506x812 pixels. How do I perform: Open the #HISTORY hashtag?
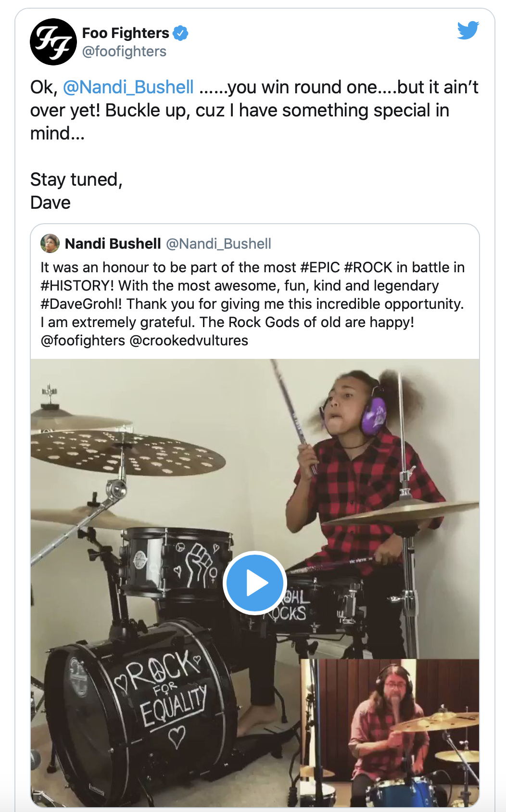77,286
